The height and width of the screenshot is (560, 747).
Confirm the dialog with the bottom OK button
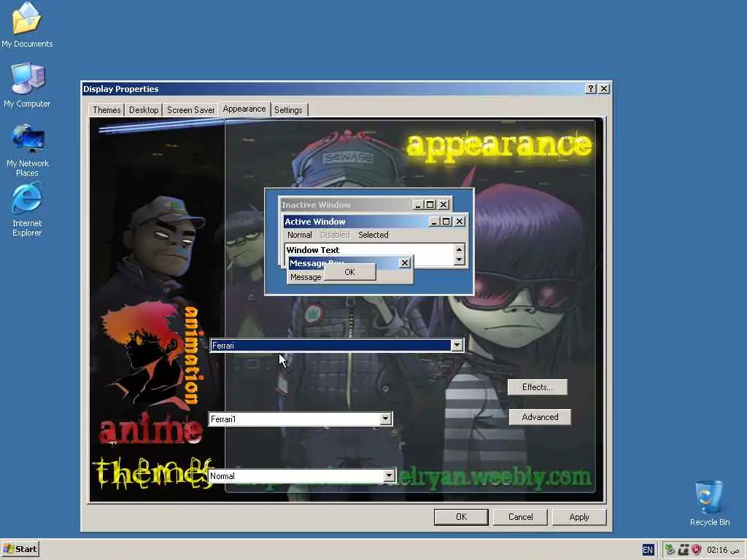click(x=461, y=517)
